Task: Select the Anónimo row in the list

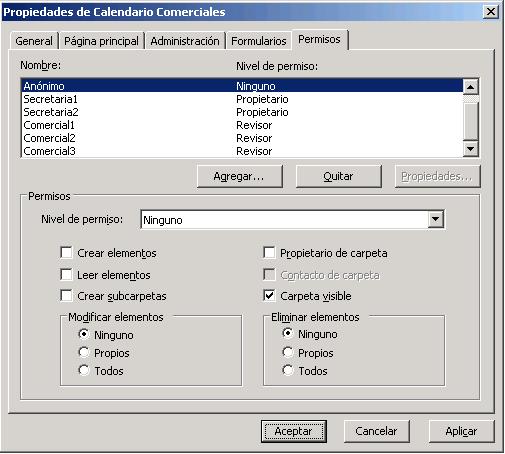Action: pos(242,86)
